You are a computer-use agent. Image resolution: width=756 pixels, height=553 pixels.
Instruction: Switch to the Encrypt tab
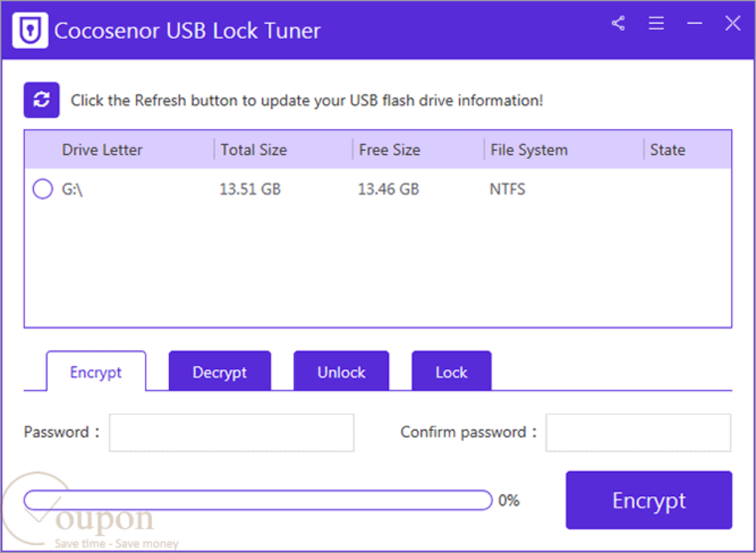pos(96,371)
